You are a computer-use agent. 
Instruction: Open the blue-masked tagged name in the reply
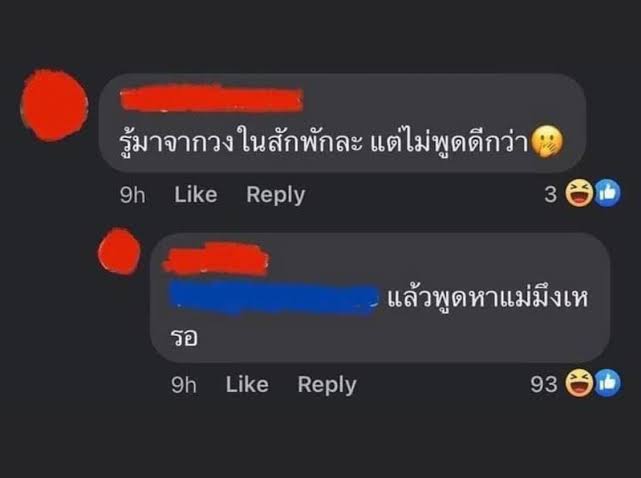pos(274,298)
